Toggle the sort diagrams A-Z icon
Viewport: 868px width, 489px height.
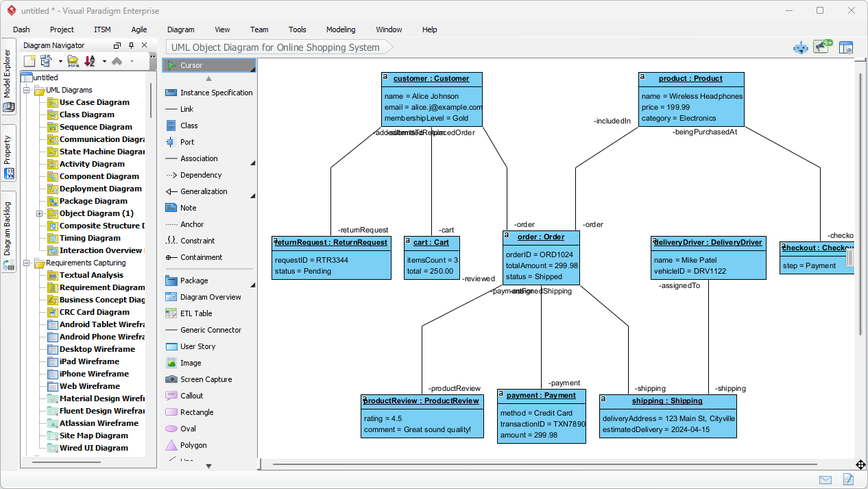tap(89, 61)
